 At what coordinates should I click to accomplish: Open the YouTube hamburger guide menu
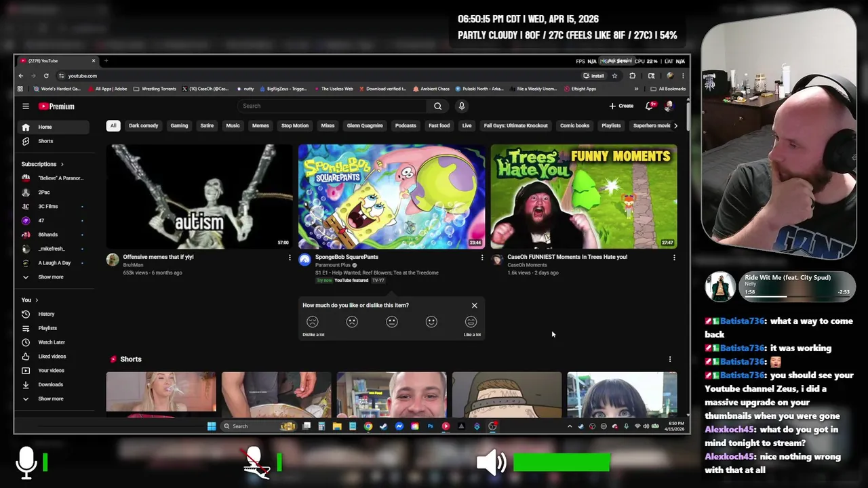(26, 106)
